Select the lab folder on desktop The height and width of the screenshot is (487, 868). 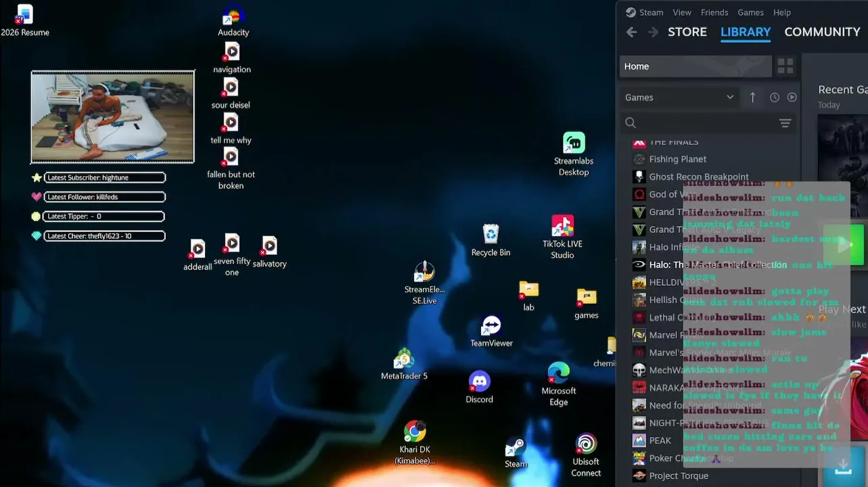coord(528,296)
